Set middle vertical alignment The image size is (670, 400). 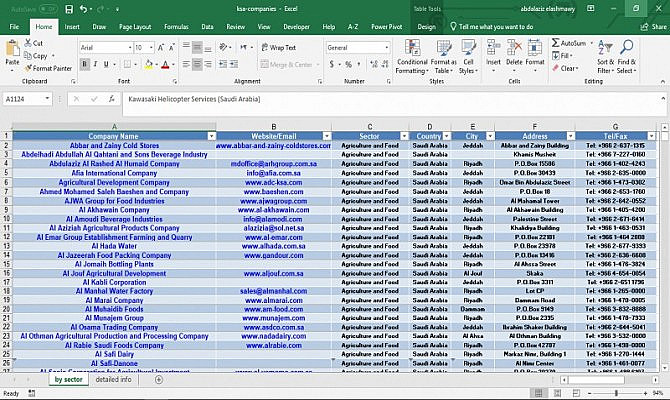[197, 47]
